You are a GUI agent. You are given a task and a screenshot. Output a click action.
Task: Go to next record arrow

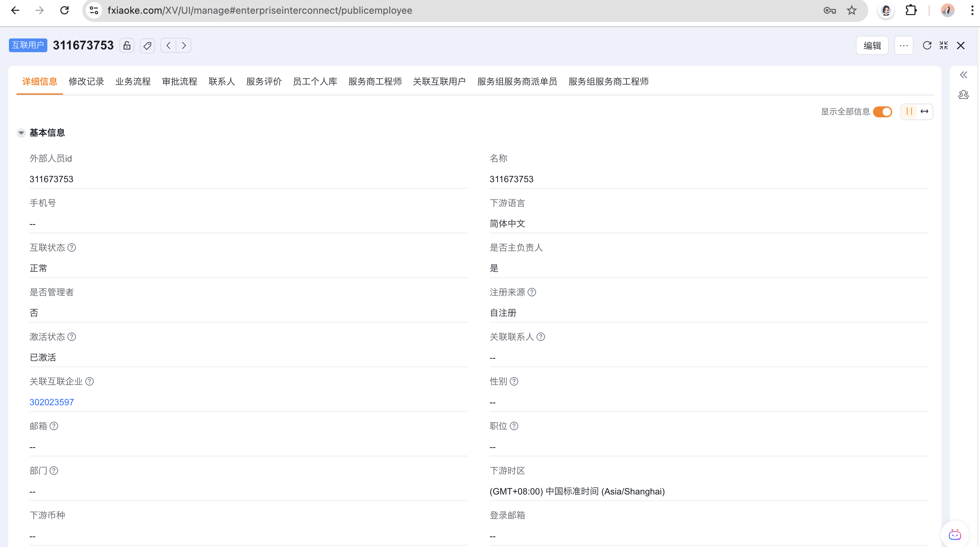click(x=184, y=46)
